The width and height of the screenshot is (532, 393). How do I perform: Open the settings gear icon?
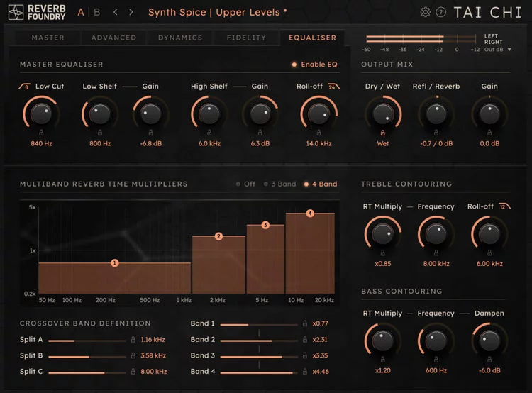(x=425, y=12)
